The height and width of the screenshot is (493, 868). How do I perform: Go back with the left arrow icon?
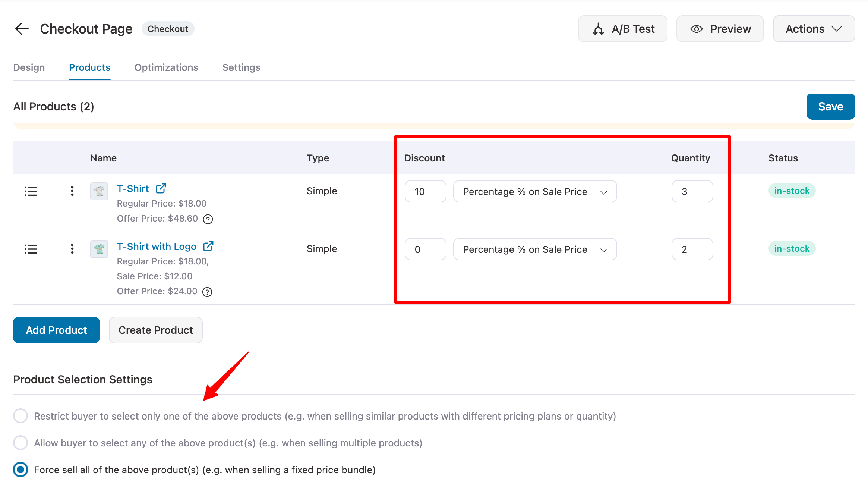coord(22,29)
